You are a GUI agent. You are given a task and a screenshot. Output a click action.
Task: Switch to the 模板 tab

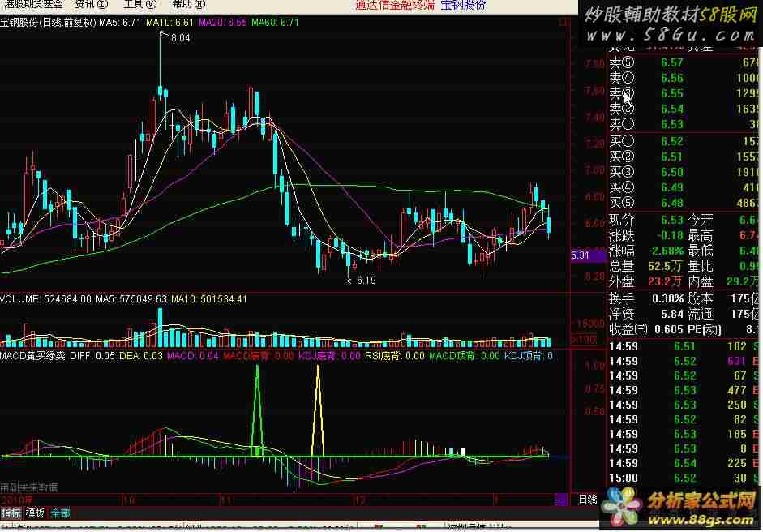35,513
